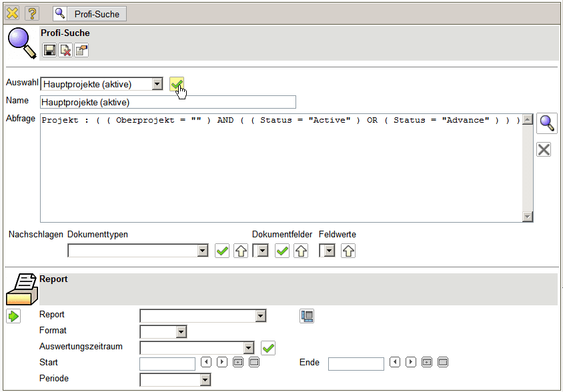The image size is (563, 392).
Task: Apply the Auswahl selection with the green checkmark
Action: tap(177, 84)
